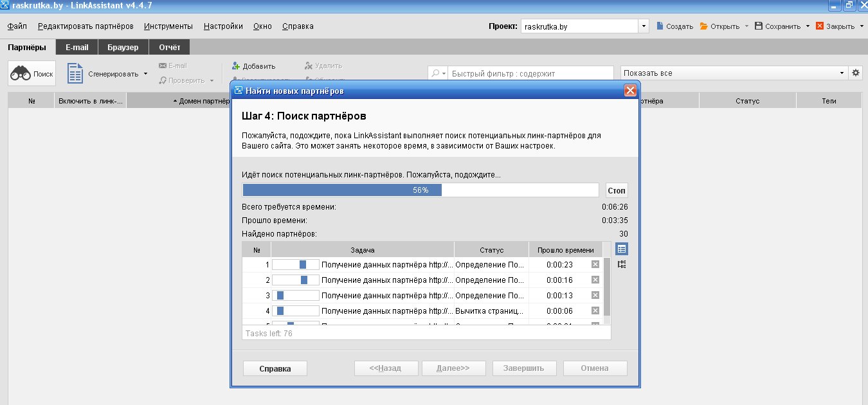Click the <<Назад button

(385, 368)
